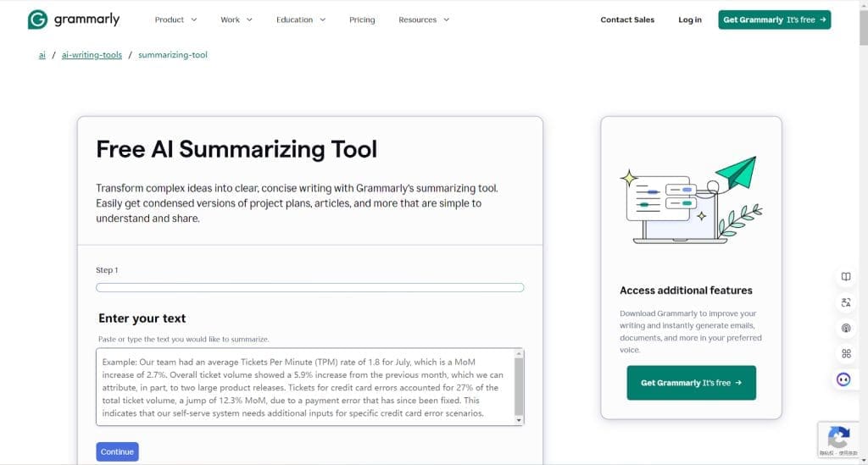This screenshot has height=465, width=868.
Task: Click the Grammarly logo
Action: point(74,19)
